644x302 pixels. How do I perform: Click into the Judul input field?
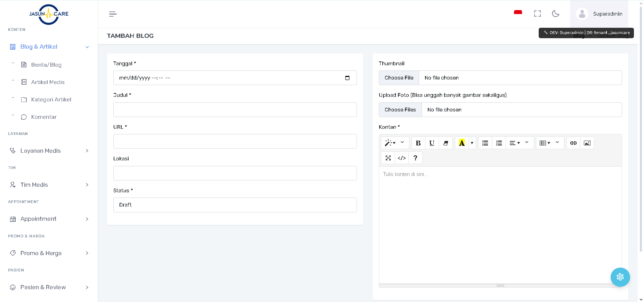pos(235,110)
